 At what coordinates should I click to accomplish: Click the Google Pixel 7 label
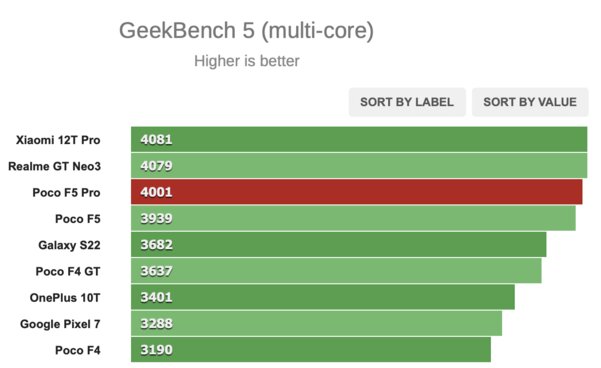[60, 324]
